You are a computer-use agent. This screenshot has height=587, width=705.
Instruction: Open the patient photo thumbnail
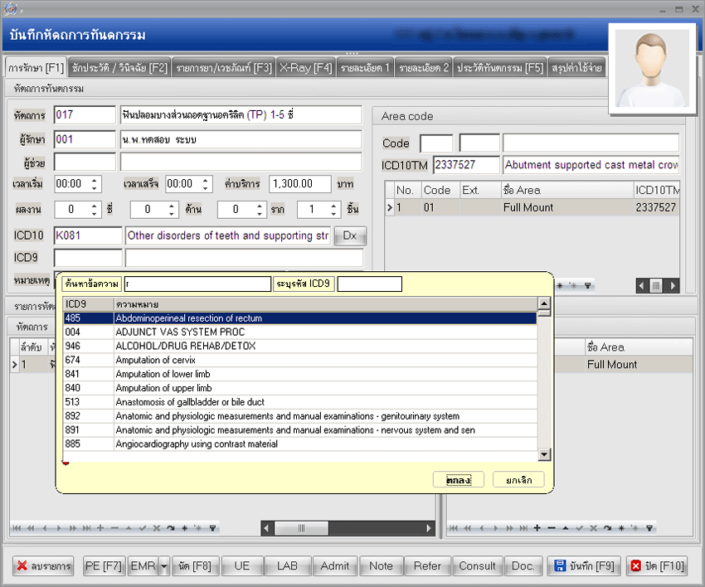652,69
